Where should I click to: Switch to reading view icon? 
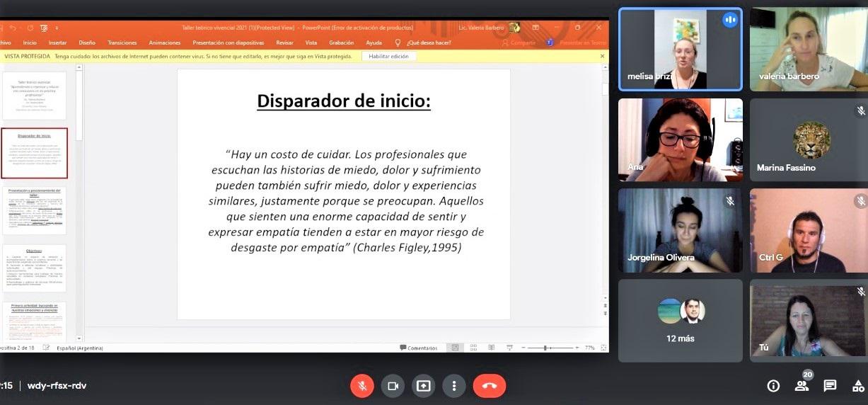(x=492, y=348)
